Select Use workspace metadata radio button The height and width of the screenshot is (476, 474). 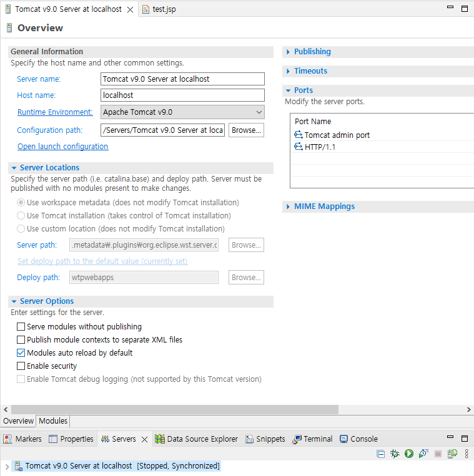click(x=21, y=203)
